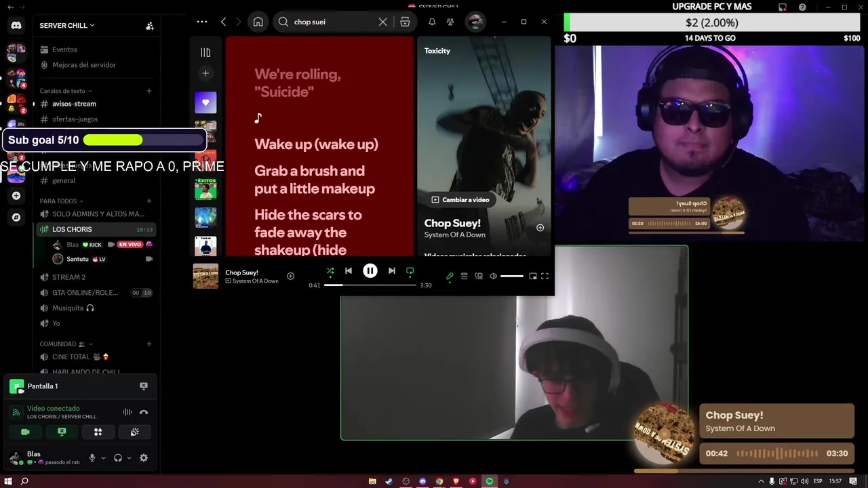Skip to next Spotify track
Image resolution: width=868 pixels, height=488 pixels.
click(x=392, y=271)
